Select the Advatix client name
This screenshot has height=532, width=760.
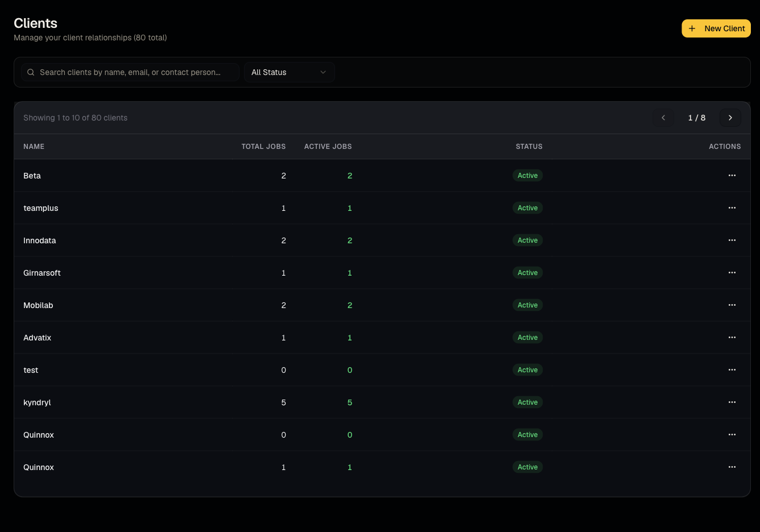[x=38, y=338]
